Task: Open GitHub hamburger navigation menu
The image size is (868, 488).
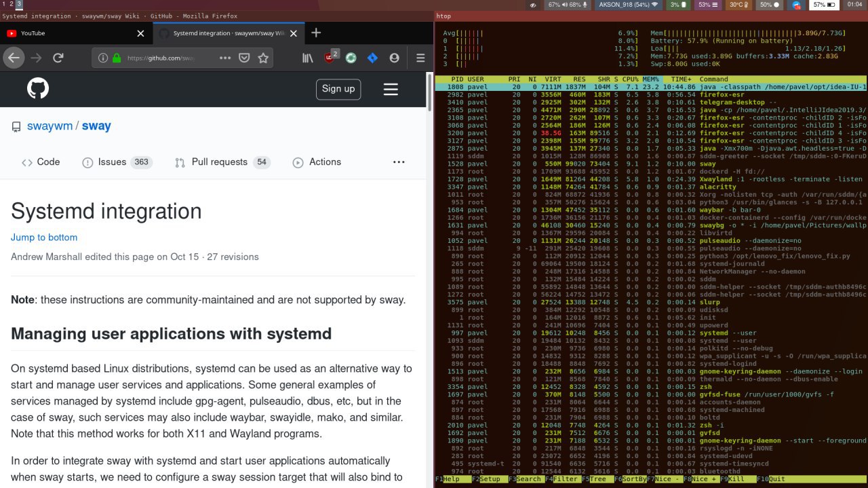Action: tap(391, 89)
